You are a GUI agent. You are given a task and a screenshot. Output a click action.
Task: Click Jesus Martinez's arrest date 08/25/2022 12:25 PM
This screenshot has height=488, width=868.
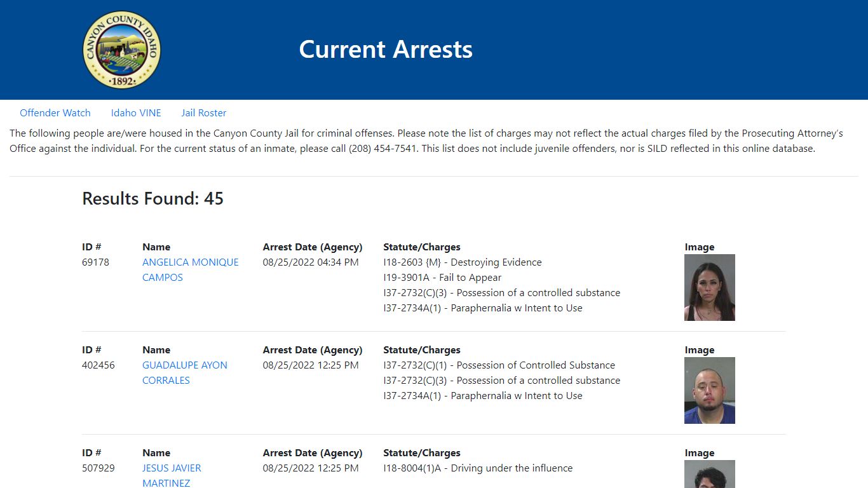point(311,468)
